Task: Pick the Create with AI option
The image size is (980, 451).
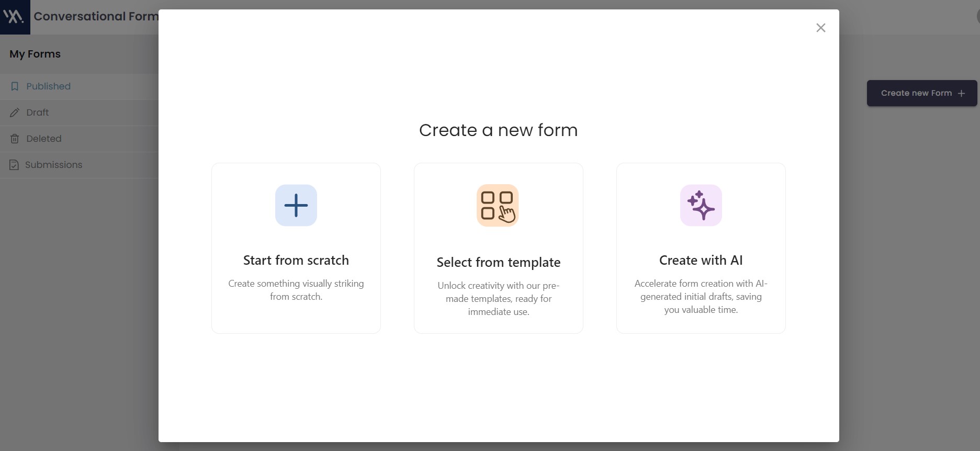Action: coord(701,247)
